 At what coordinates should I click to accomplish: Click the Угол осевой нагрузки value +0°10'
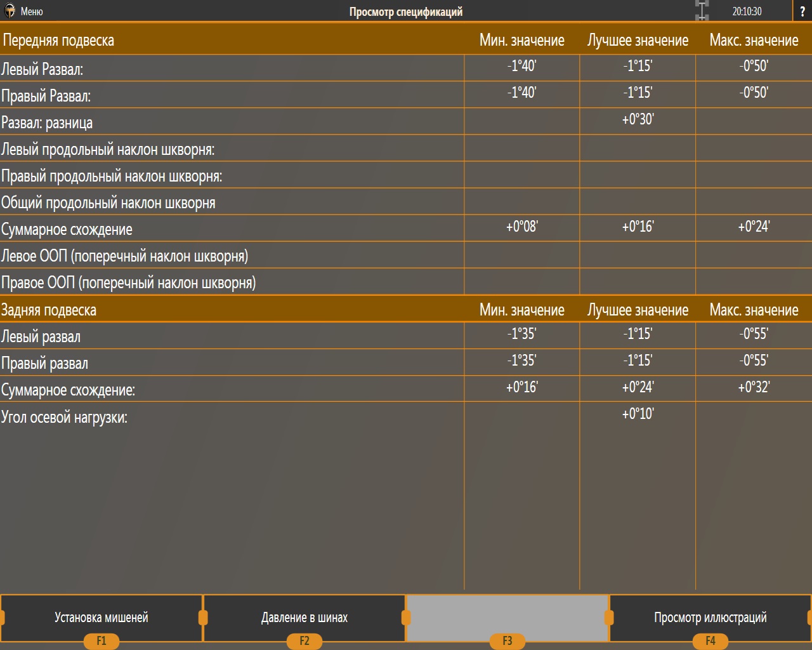pyautogui.click(x=638, y=414)
